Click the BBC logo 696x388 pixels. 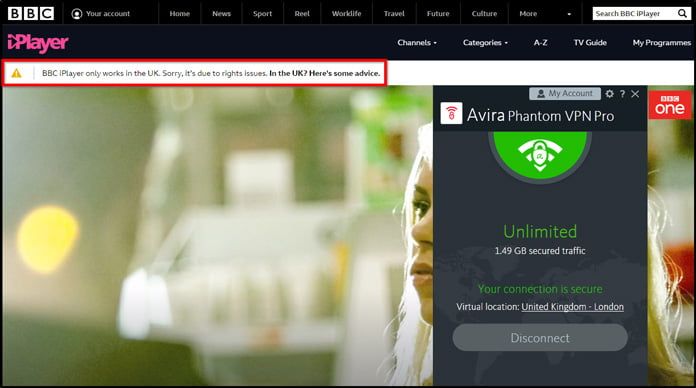point(31,13)
